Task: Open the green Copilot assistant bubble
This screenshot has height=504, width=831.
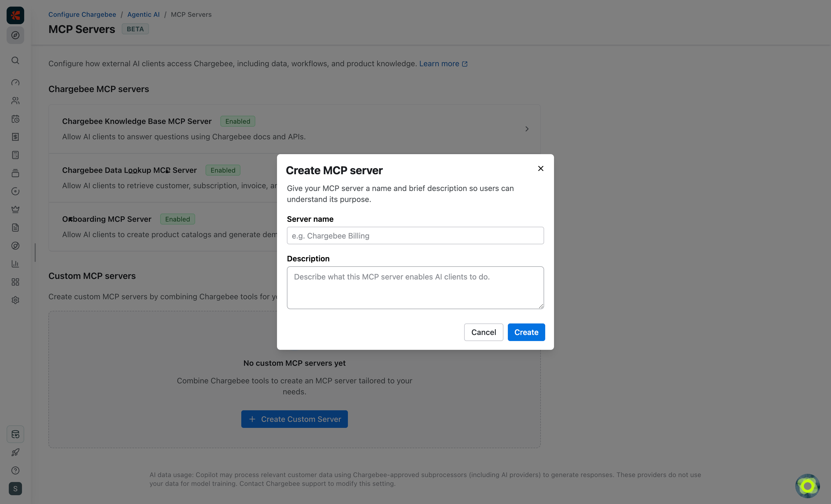Action: [807, 486]
